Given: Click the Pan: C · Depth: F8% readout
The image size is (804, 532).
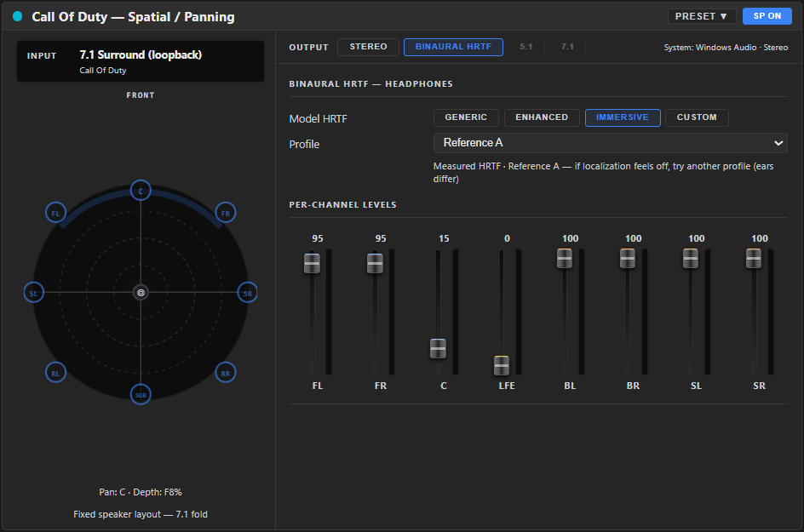Looking at the screenshot, I should coord(141,492).
